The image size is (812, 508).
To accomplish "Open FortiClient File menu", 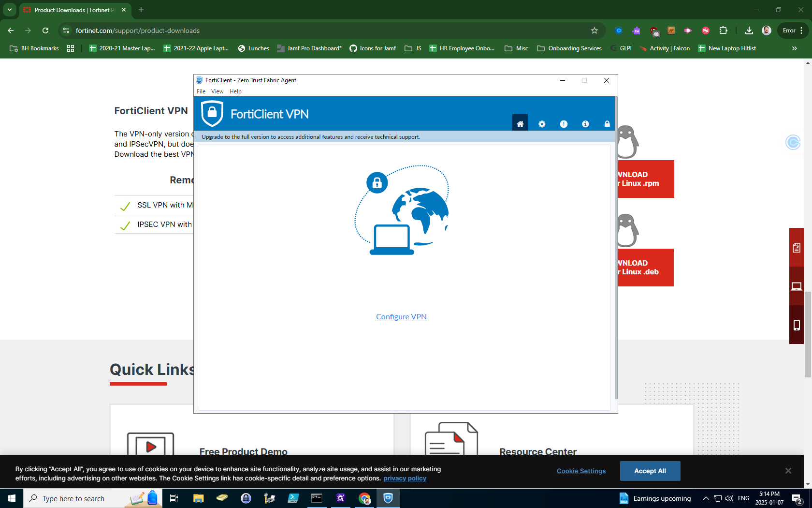I will click(201, 91).
